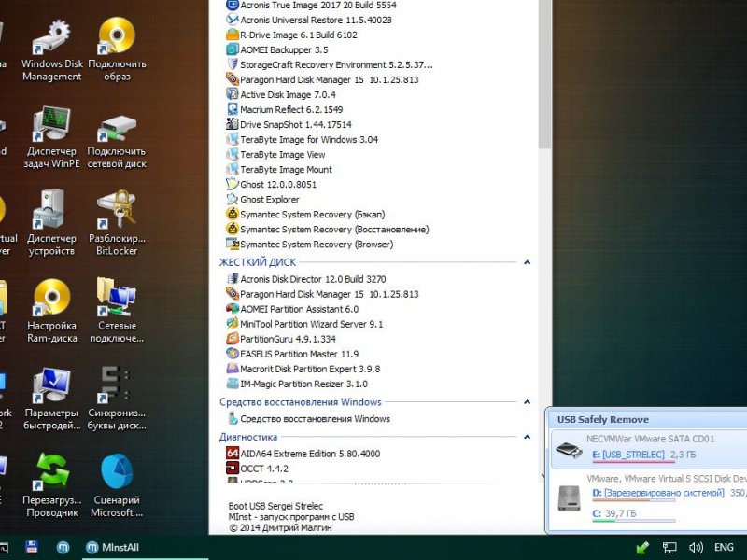Click the round blue 'm' taskbar icon
The height and width of the screenshot is (560, 747).
coord(63,548)
